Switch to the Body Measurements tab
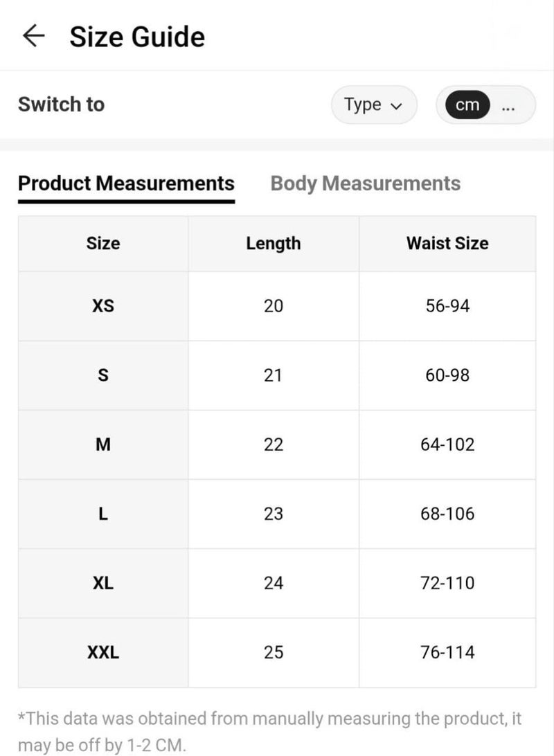This screenshot has height=756, width=554. (x=366, y=183)
